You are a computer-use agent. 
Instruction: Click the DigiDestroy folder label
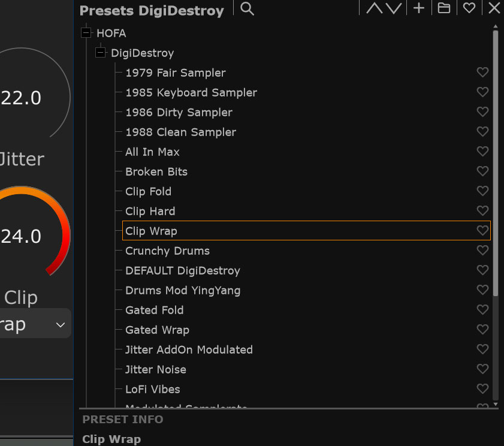pos(142,53)
